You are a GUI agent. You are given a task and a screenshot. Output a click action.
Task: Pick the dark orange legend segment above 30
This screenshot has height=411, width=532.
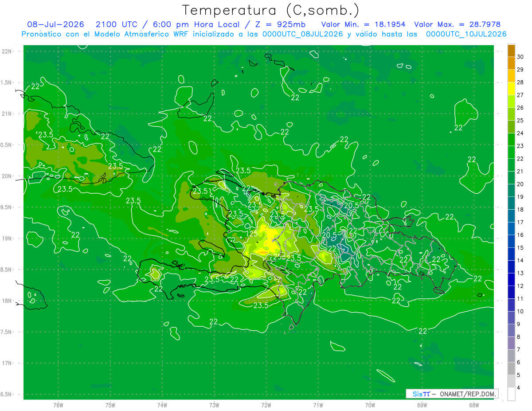point(511,51)
